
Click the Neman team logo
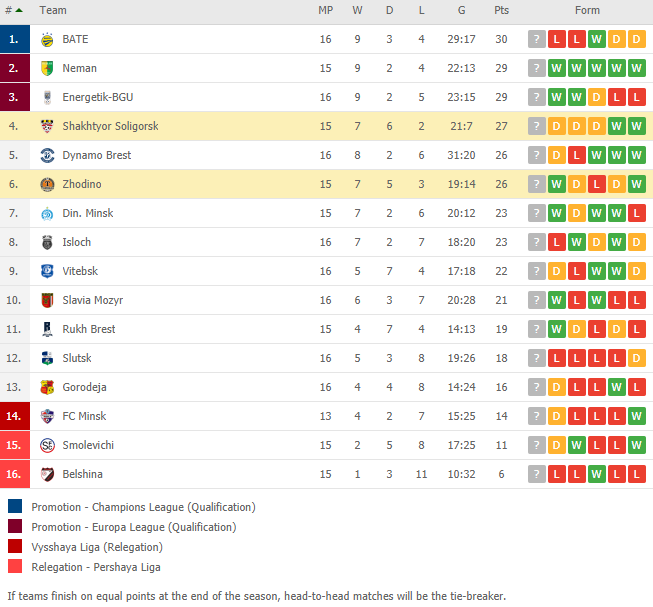click(47, 68)
